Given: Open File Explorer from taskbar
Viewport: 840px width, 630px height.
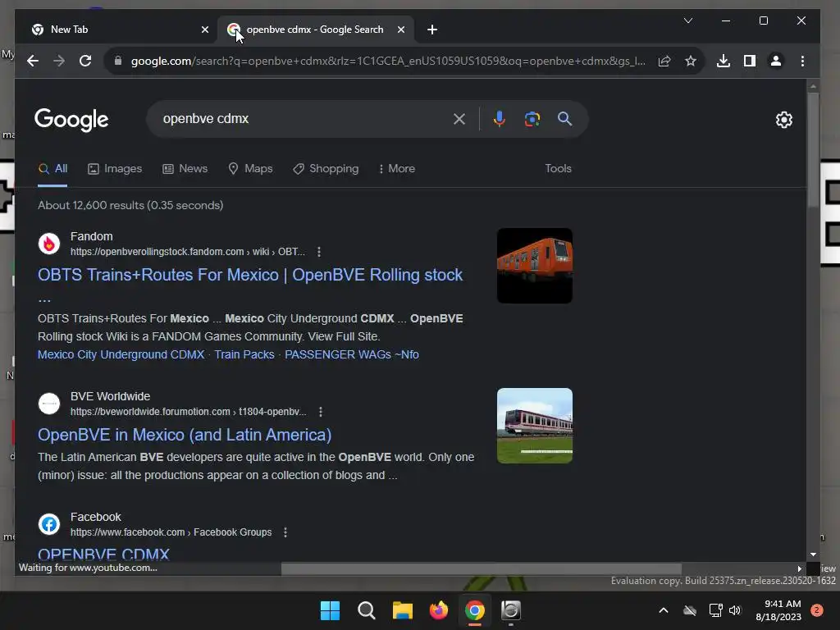Looking at the screenshot, I should [402, 610].
